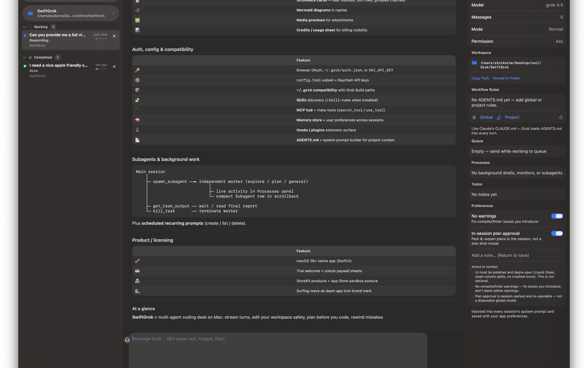Click Reveal in Finder link
This screenshot has width=588, height=368.
point(506,78)
